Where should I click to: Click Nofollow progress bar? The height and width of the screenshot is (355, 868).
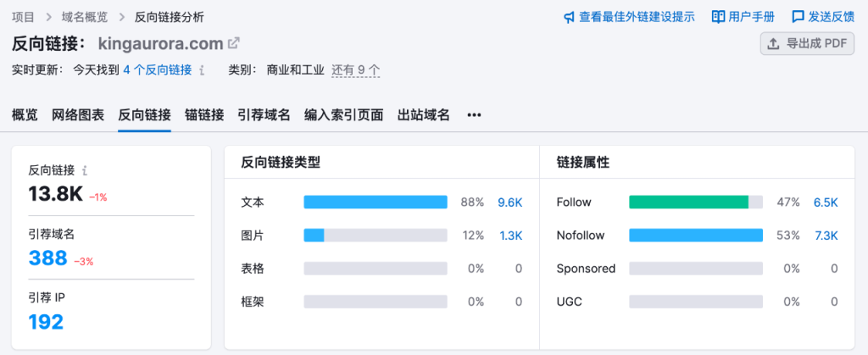click(x=696, y=236)
